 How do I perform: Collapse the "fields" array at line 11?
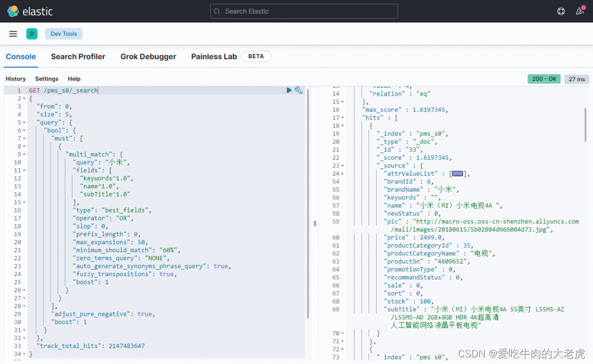click(24, 170)
